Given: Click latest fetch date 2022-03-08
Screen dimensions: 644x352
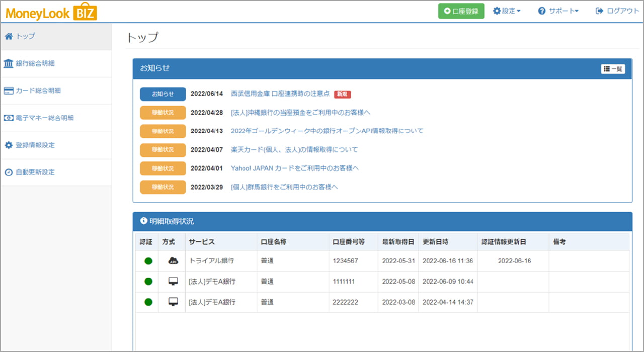Looking at the screenshot, I should pyautogui.click(x=398, y=302).
